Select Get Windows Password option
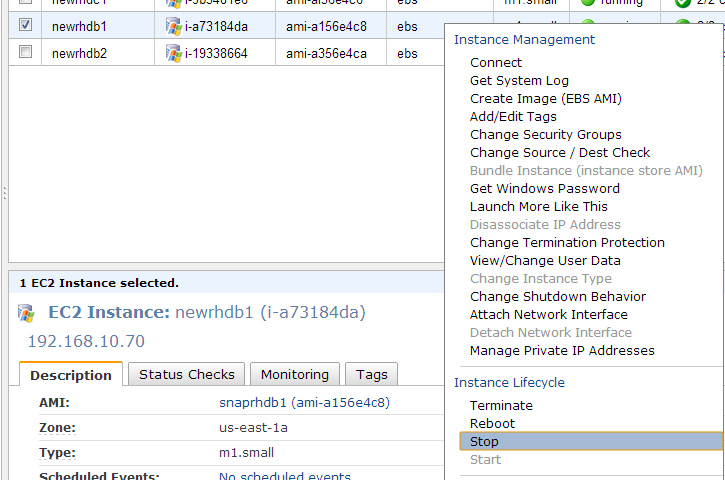 544,188
